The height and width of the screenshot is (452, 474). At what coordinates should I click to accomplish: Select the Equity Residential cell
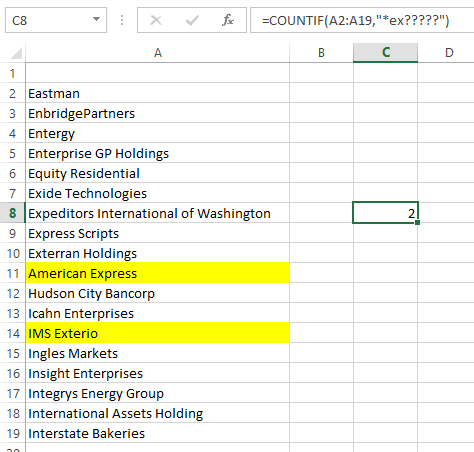(158, 173)
